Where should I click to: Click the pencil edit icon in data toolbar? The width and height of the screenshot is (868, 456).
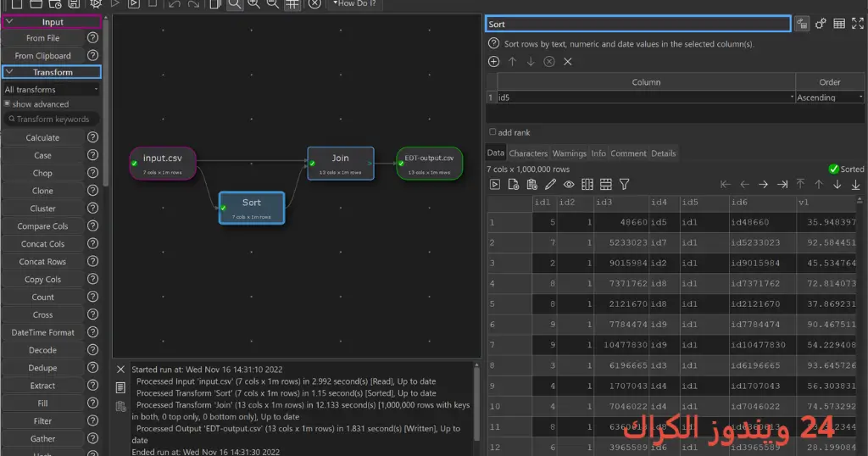[550, 184]
